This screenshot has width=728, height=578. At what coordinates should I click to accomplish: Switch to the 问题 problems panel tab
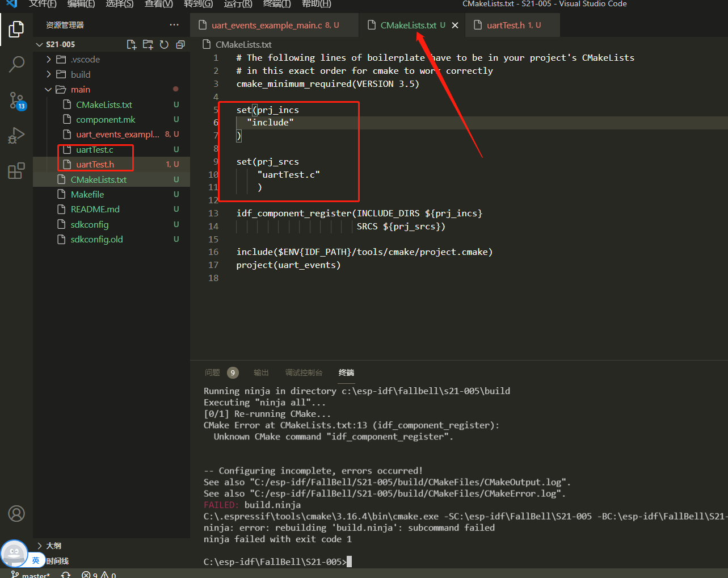pos(212,372)
